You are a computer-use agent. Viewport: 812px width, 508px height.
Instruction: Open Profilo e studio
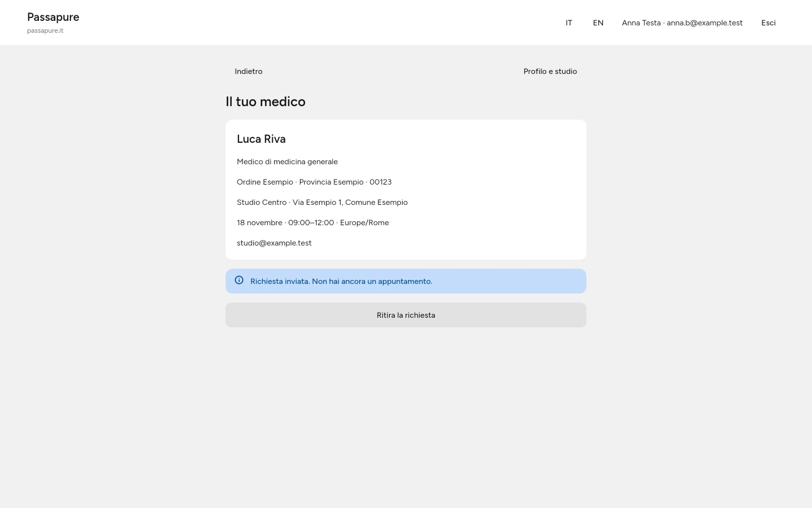pos(550,71)
